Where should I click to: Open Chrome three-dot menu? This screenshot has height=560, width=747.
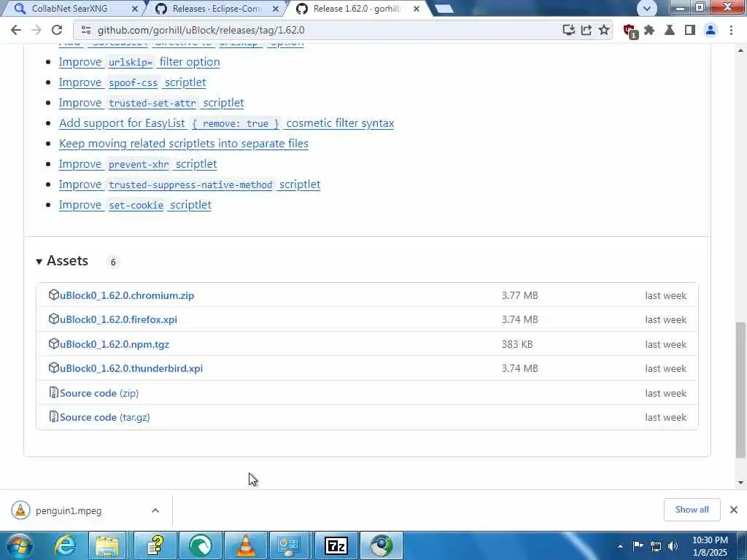click(x=731, y=30)
